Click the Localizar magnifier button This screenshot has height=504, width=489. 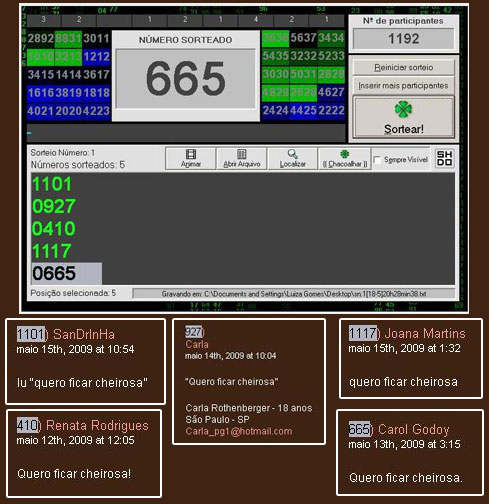pos(292,159)
